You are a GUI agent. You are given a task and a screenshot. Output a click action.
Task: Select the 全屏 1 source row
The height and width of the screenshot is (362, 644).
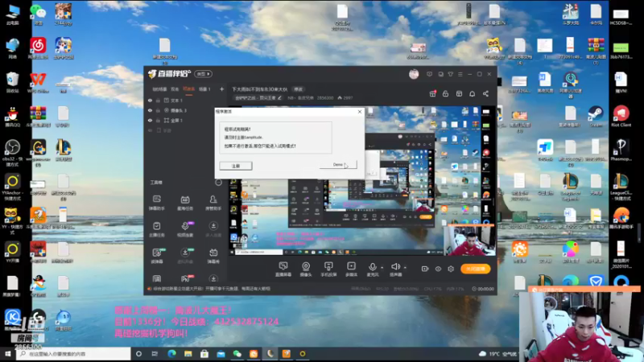click(186, 120)
